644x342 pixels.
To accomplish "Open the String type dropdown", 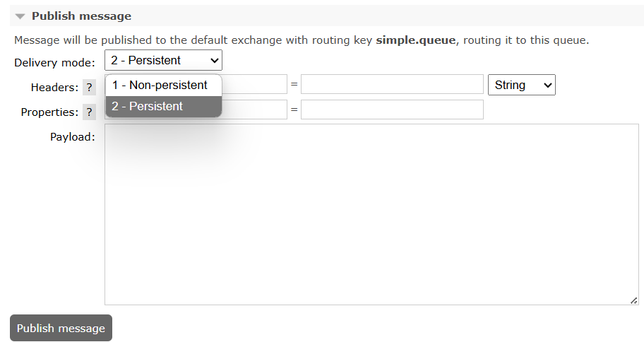I will coord(522,85).
